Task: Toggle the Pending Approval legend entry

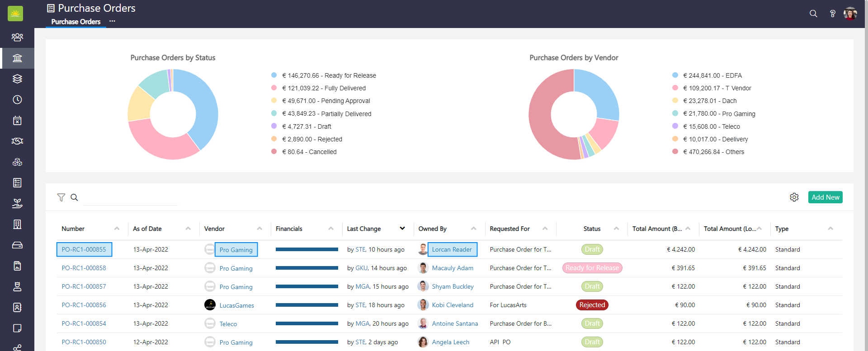Action: 326,101
